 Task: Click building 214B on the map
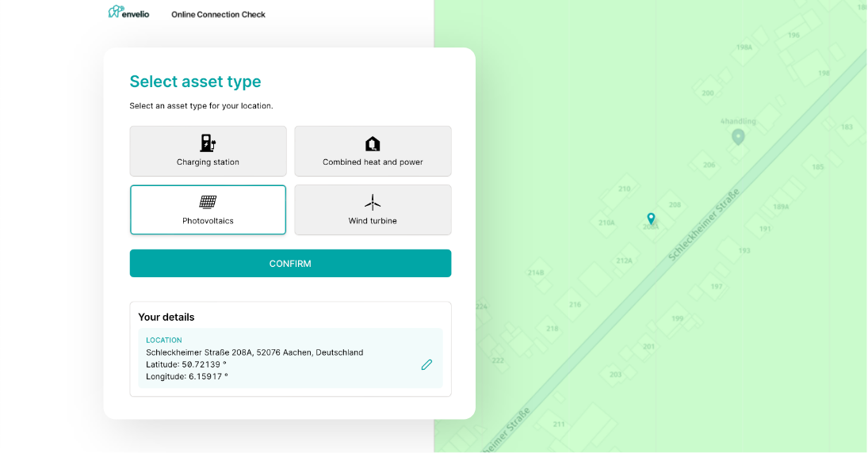click(x=536, y=272)
